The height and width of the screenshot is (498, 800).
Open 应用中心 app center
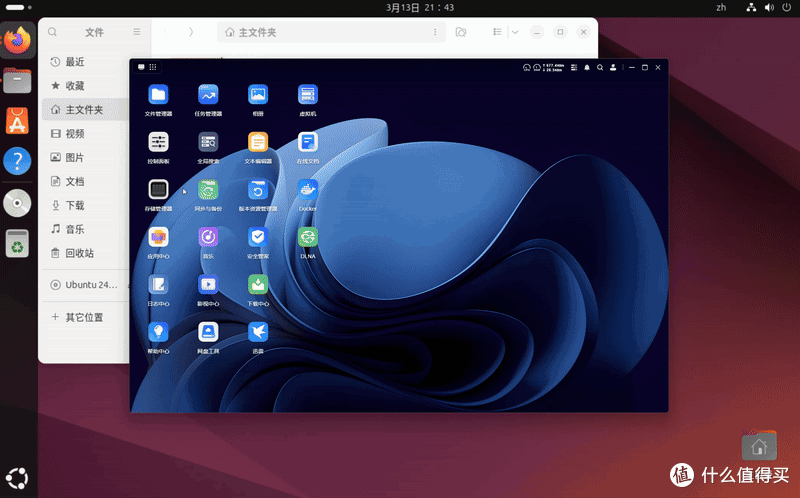(x=158, y=237)
